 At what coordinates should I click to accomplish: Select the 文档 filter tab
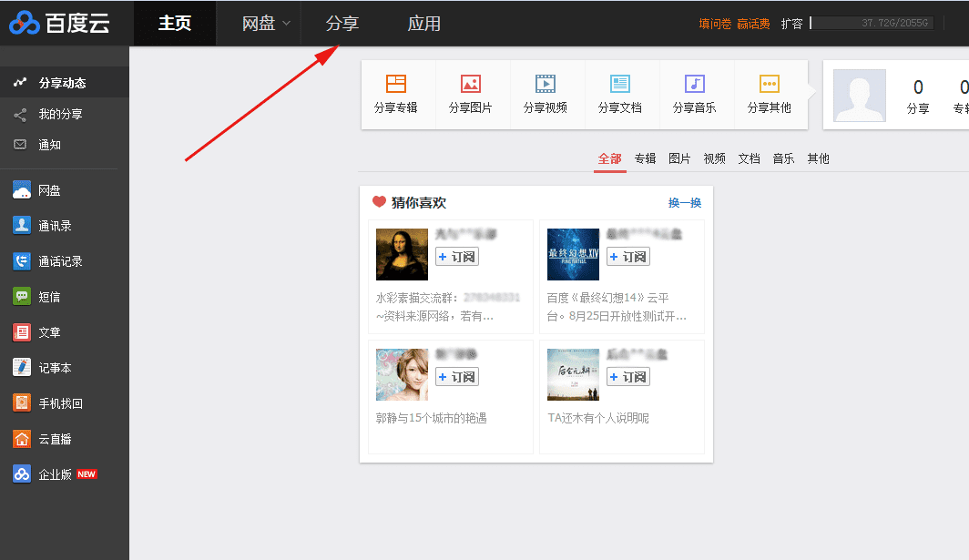pyautogui.click(x=749, y=158)
